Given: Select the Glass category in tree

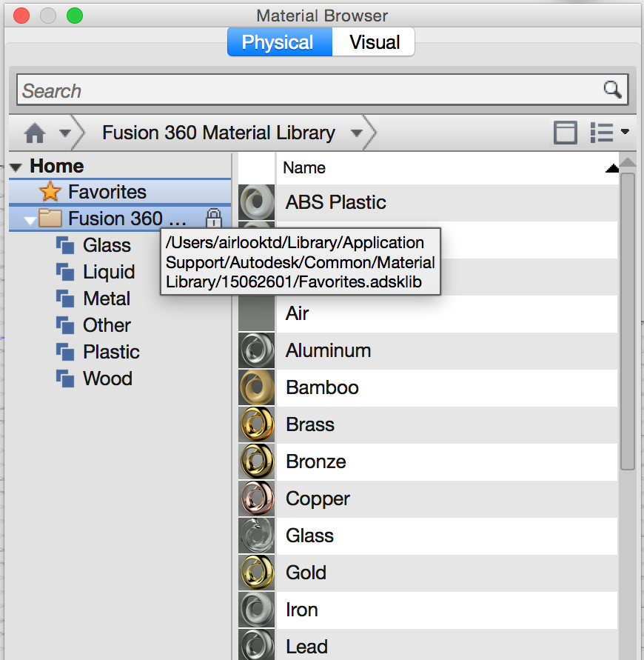Looking at the screenshot, I should click(107, 245).
